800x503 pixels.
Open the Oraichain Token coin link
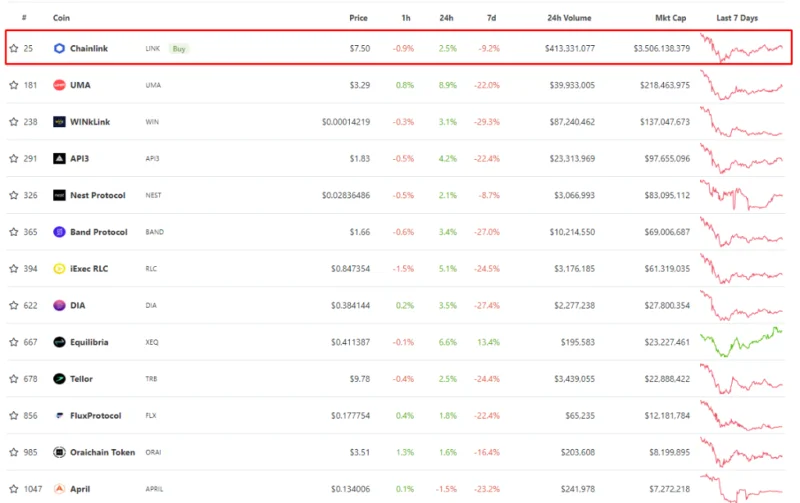[103, 452]
